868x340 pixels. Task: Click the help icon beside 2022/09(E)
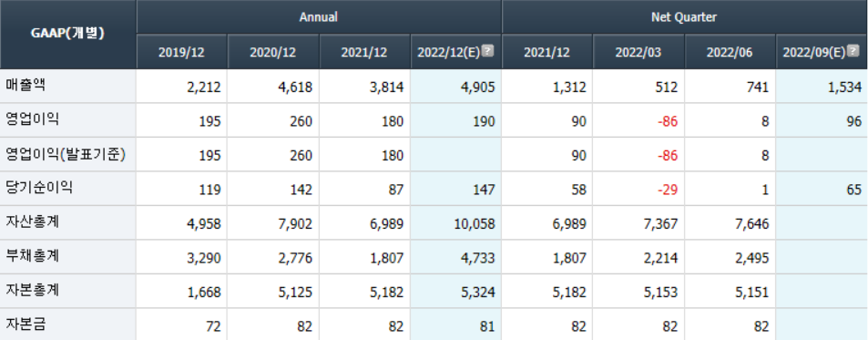tap(853, 51)
